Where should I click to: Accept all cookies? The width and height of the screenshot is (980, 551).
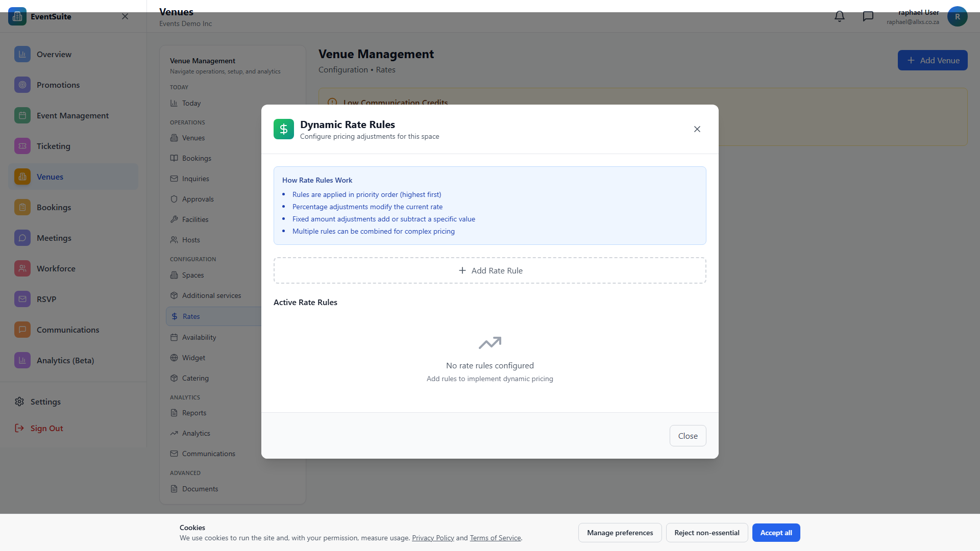coord(776,533)
